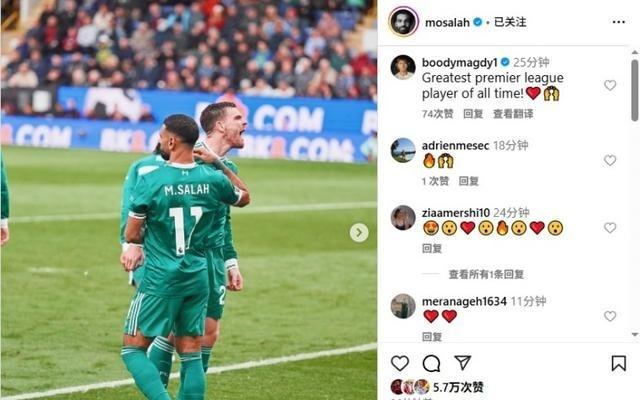The height and width of the screenshot is (400, 640).
Task: Share the post via paper plane icon
Action: coord(462,362)
